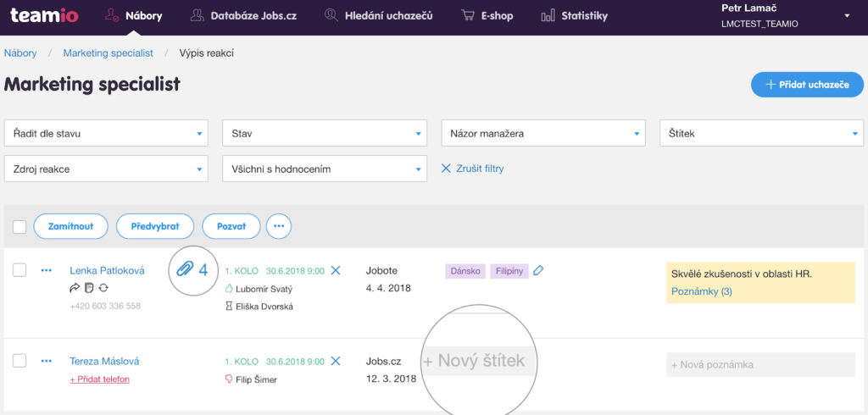This screenshot has width=868, height=415.
Task: Click the Databáze Jobs.cz people icon
Action: (x=197, y=15)
